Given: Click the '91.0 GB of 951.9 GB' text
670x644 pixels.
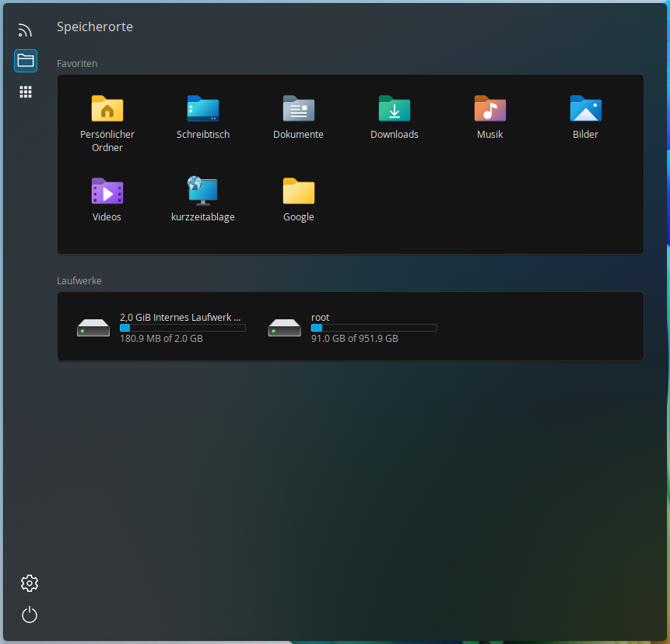Looking at the screenshot, I should pos(355,338).
